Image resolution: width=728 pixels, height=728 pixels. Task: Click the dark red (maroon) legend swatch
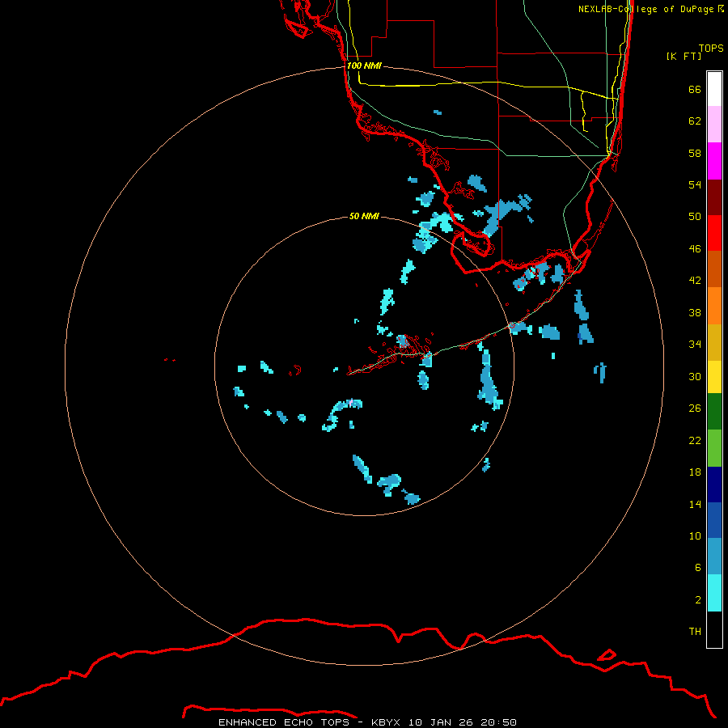[x=714, y=197]
